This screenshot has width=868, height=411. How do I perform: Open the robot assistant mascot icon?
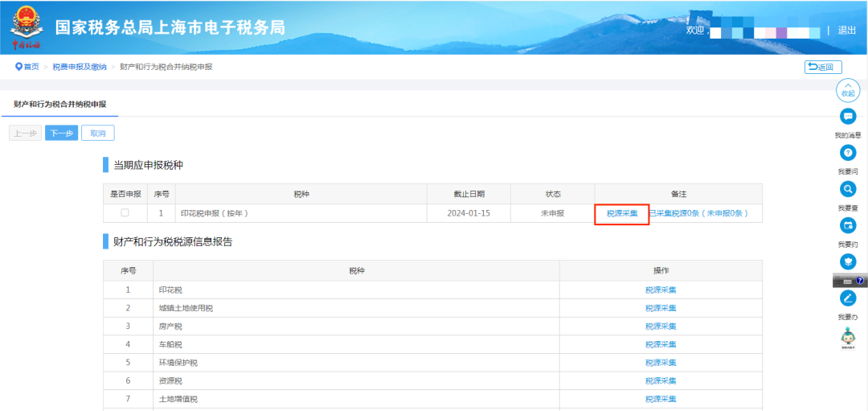848,337
